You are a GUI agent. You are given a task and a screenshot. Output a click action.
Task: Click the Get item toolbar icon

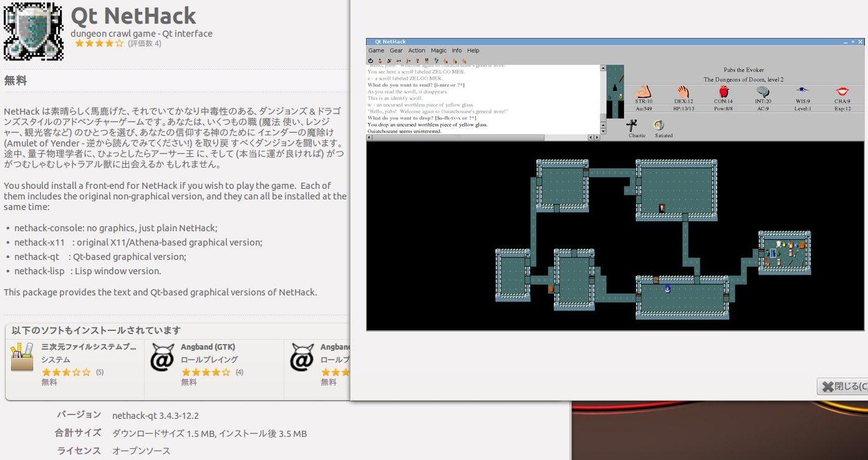[x=380, y=60]
